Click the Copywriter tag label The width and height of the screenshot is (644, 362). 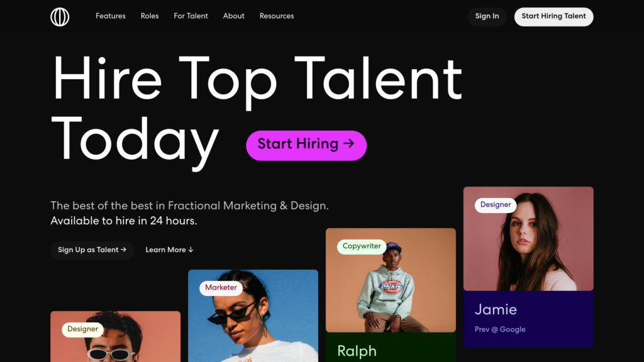(x=362, y=246)
